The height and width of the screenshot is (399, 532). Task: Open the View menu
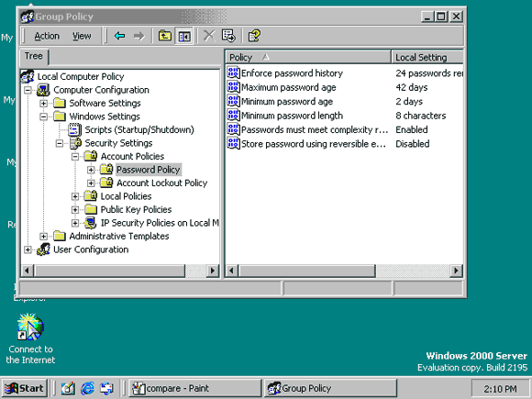82,36
